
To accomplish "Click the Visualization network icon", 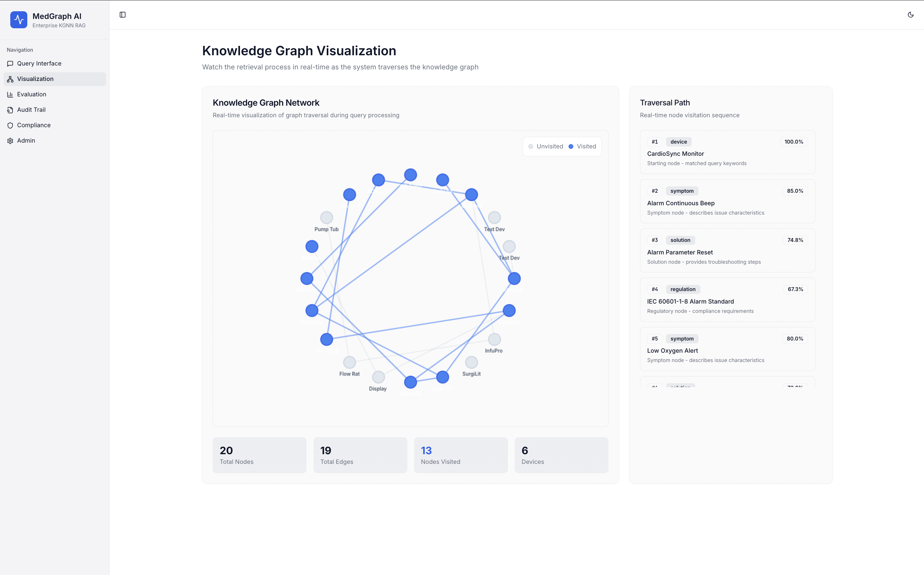I will click(x=10, y=79).
